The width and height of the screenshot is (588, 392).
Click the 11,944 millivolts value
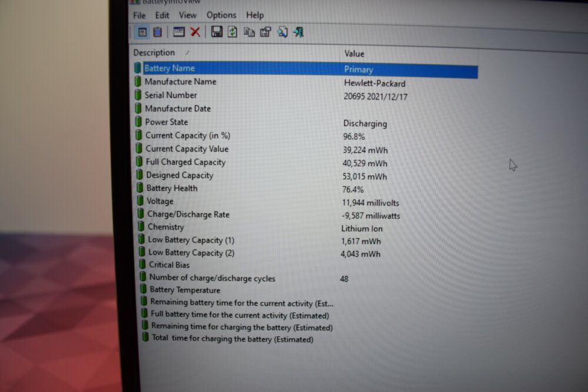pyautogui.click(x=370, y=203)
